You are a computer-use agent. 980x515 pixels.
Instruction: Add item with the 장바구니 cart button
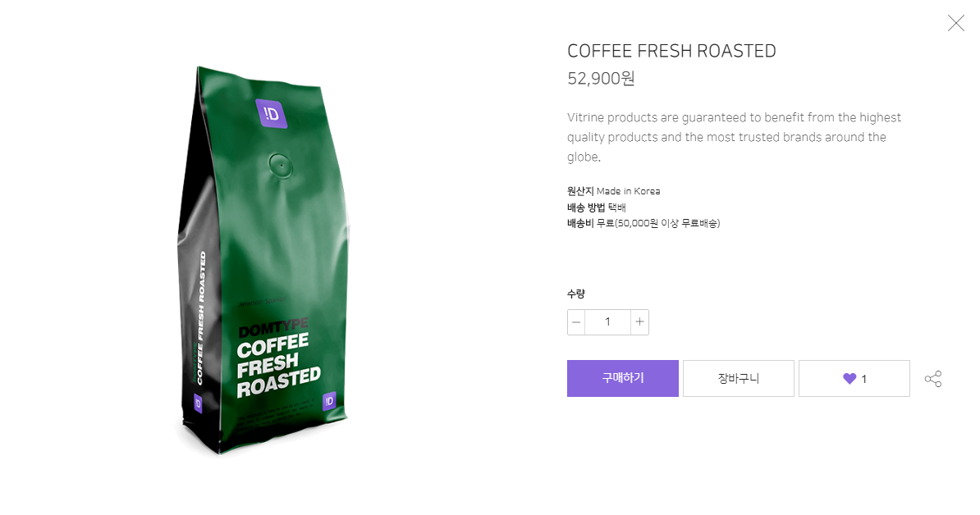738,378
